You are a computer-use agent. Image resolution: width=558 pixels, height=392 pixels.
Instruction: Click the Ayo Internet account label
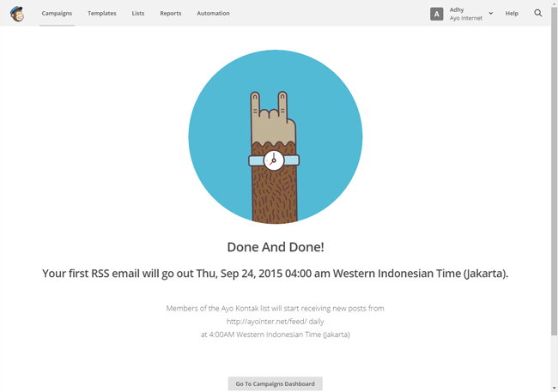[466, 18]
